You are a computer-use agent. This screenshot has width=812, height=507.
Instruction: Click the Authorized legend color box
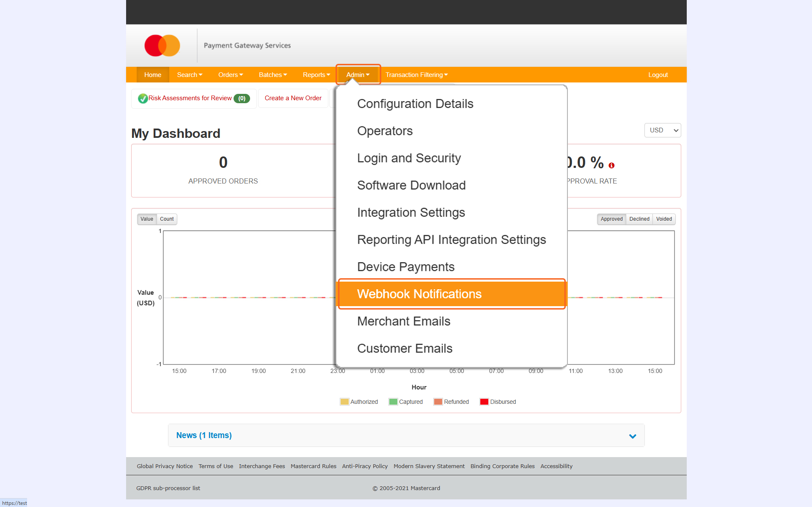coord(344,402)
